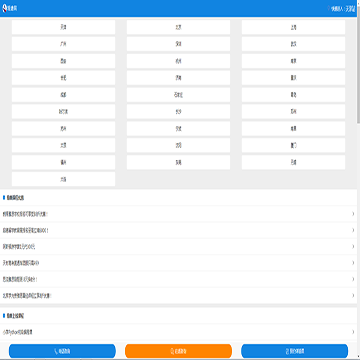This screenshot has height=360, width=360.
Task: Select the three-character city cell in the middle column
Action: point(178,95)
